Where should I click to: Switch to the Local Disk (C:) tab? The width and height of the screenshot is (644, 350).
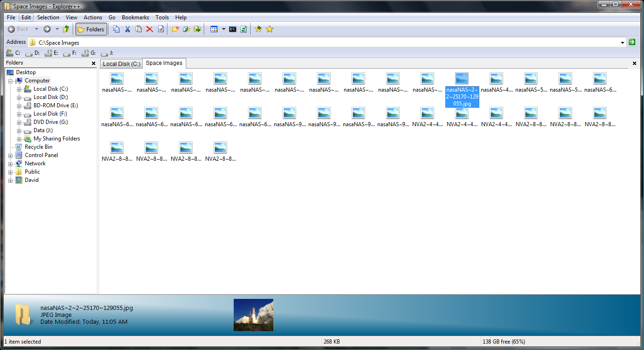(121, 64)
